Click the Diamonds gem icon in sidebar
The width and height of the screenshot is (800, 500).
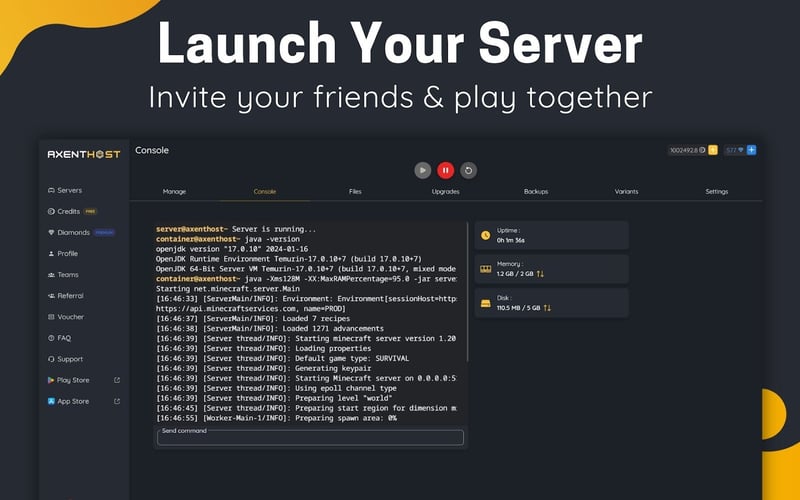pos(51,232)
